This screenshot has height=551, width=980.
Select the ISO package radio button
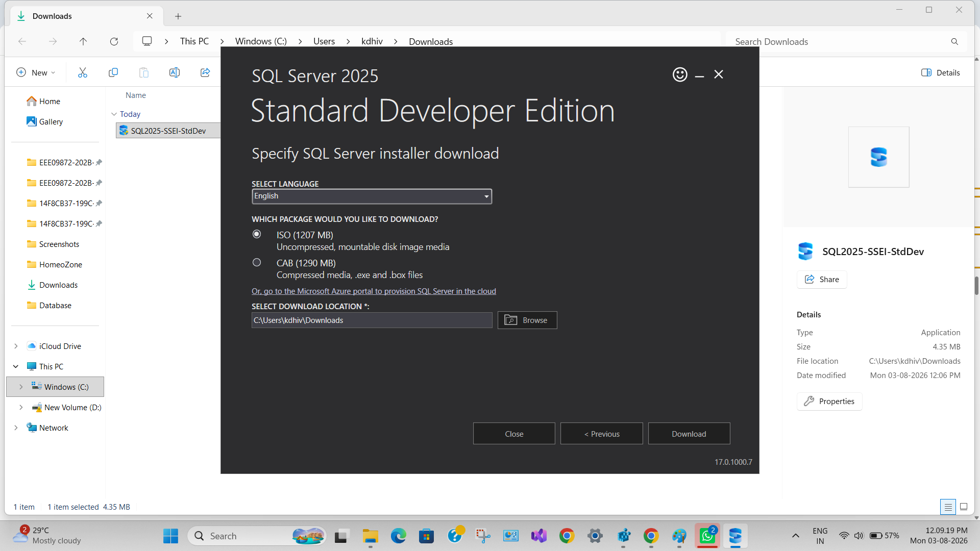pos(257,234)
